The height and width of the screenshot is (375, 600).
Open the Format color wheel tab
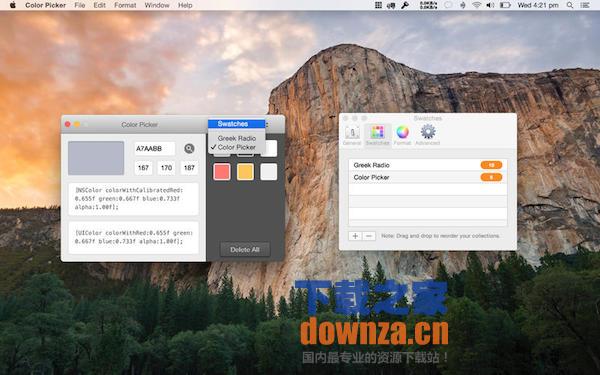pyautogui.click(x=402, y=135)
